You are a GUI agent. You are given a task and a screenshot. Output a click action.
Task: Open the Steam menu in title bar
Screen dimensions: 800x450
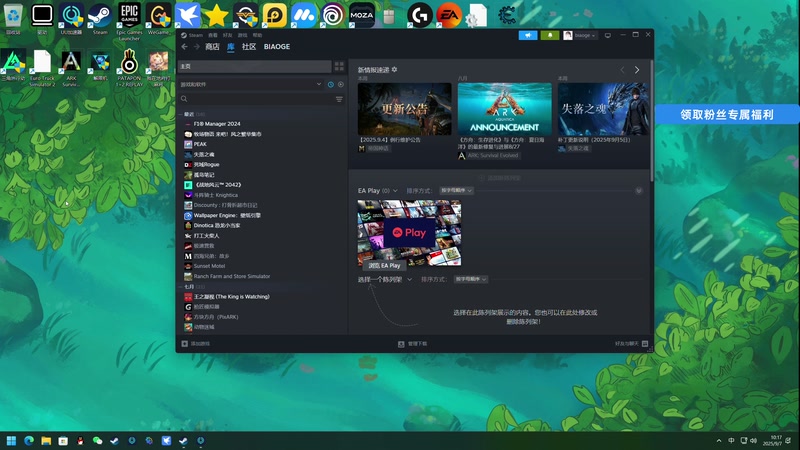[x=192, y=35]
